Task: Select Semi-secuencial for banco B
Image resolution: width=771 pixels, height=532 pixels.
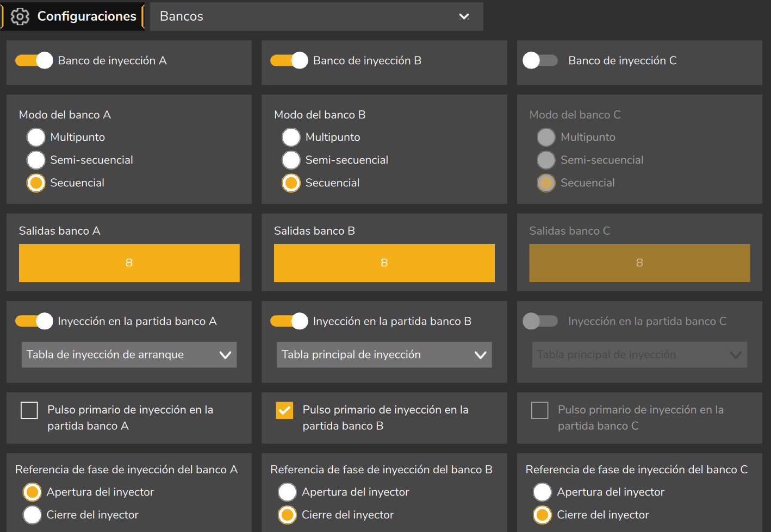Action: (291, 160)
